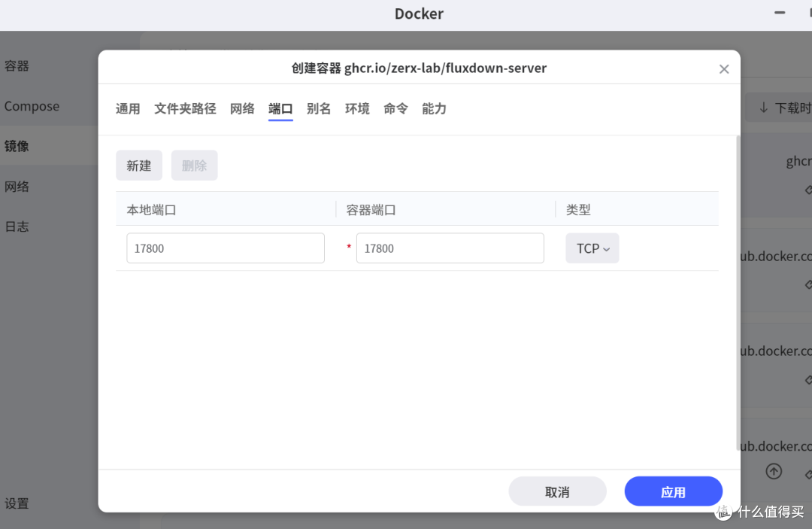Click the disabled 删除 button

194,166
